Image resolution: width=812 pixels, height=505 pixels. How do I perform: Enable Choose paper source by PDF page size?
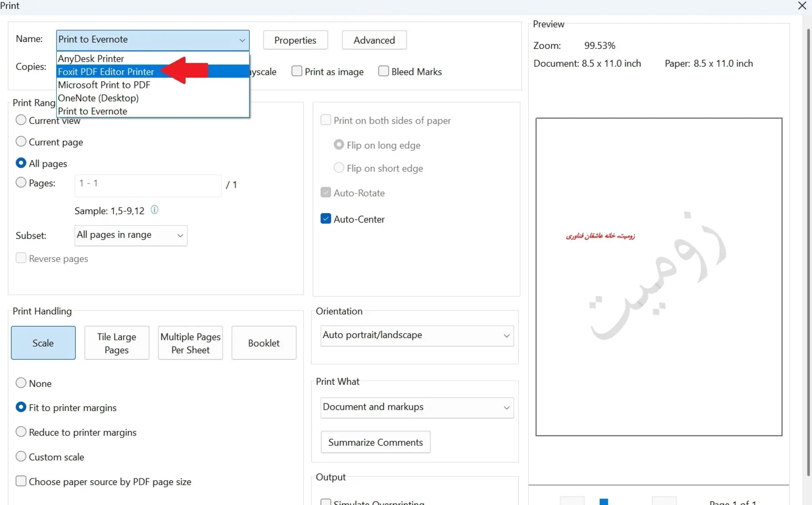click(21, 481)
